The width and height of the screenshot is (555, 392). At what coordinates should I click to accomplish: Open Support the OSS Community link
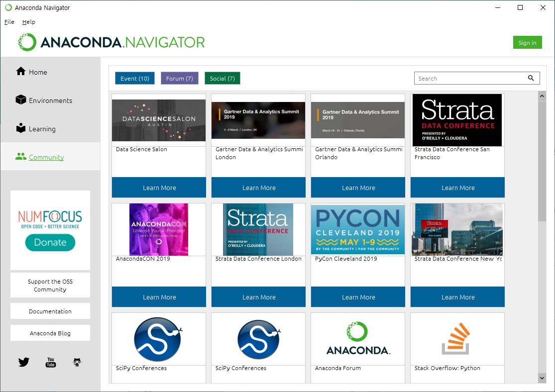(50, 285)
